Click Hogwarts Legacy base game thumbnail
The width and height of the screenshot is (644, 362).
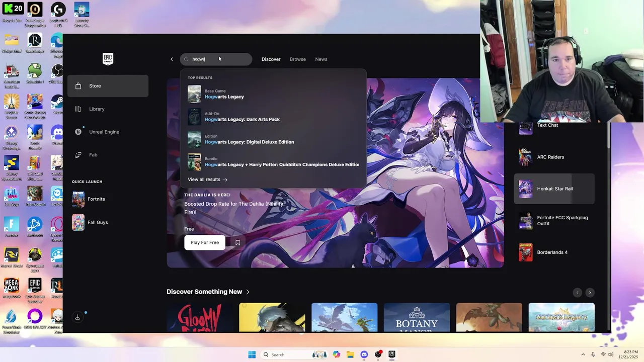click(194, 94)
